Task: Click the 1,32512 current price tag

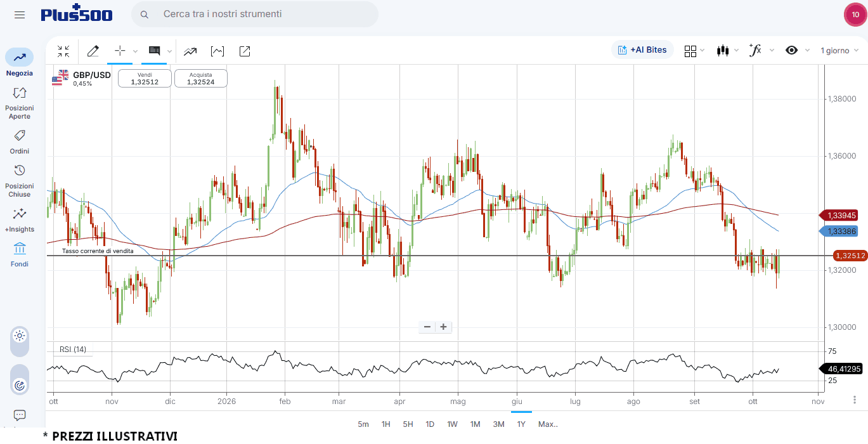Action: coord(849,256)
